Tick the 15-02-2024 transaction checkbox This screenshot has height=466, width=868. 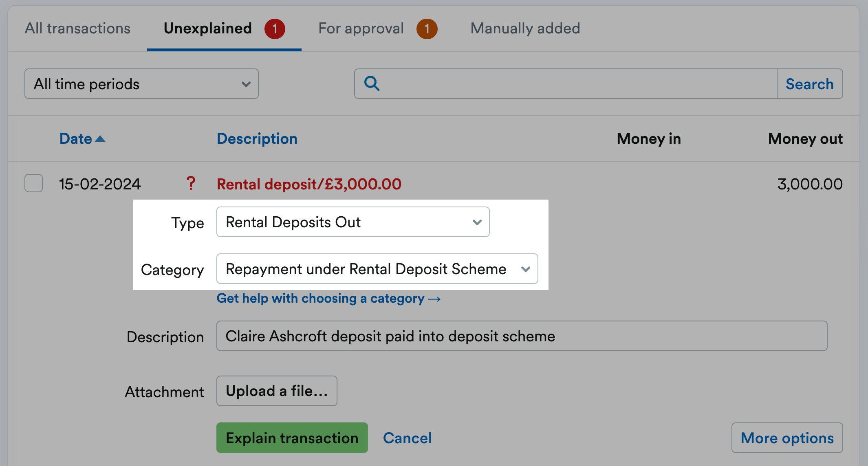[33, 183]
